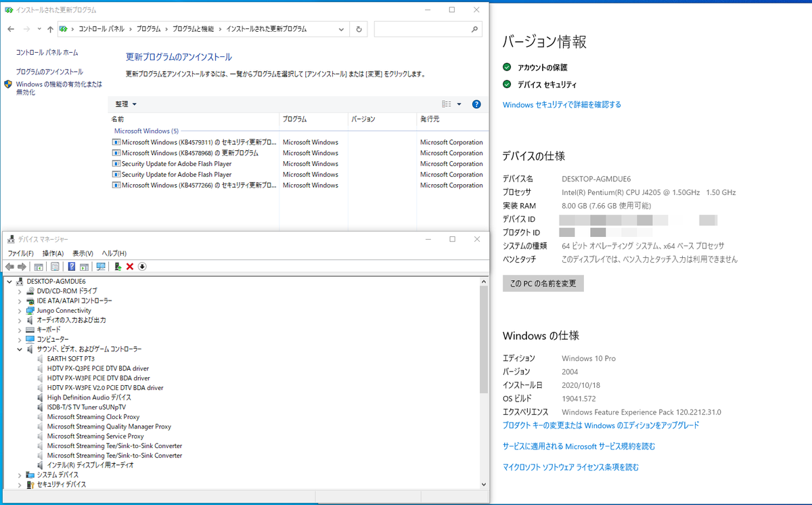Select KB4577266 security update row
Viewport: 812px width, 505px height.
pos(297,185)
